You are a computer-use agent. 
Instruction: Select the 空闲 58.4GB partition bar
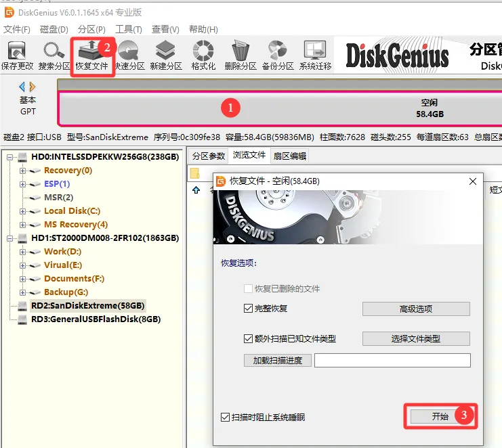[280, 108]
